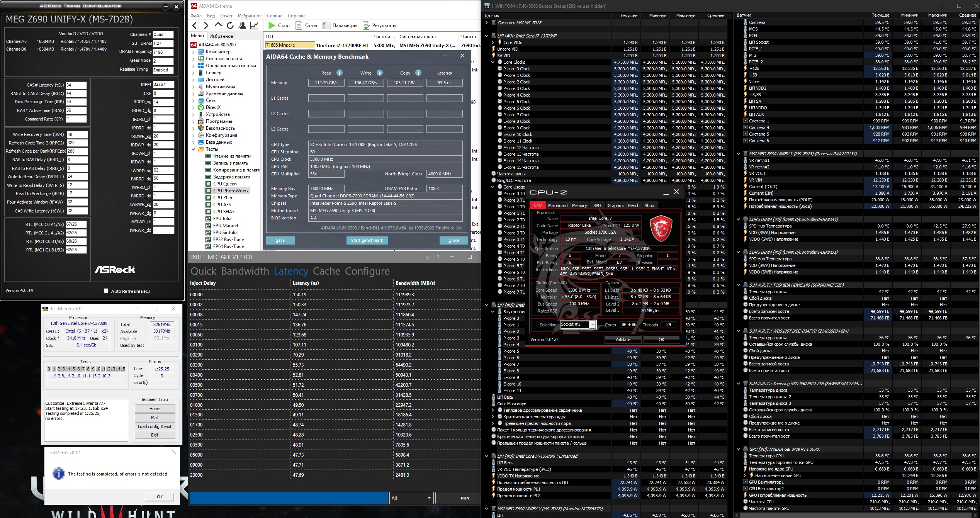
Task: Click the Компьютер monitor icon in tree
Action: click(201, 52)
